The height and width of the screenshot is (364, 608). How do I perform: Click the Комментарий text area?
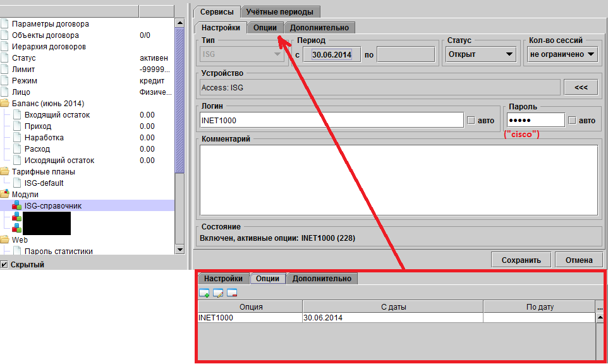(399, 180)
